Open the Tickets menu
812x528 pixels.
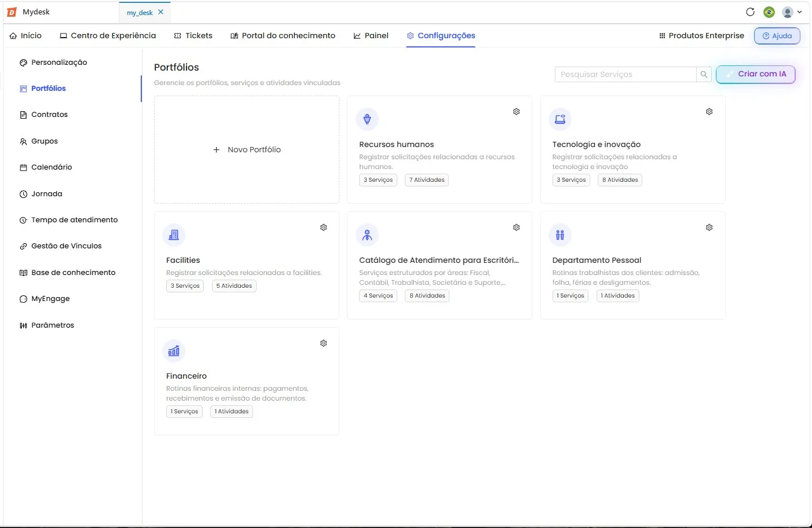pyautogui.click(x=193, y=36)
